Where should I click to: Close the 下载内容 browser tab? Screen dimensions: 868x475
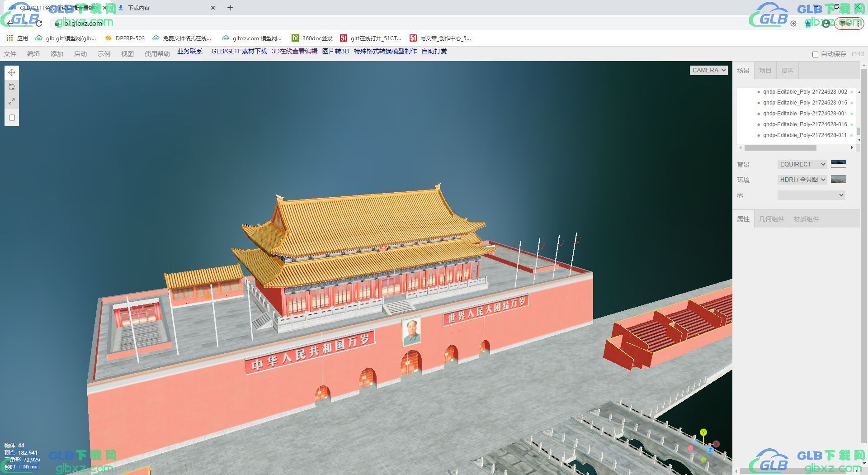pos(213,8)
